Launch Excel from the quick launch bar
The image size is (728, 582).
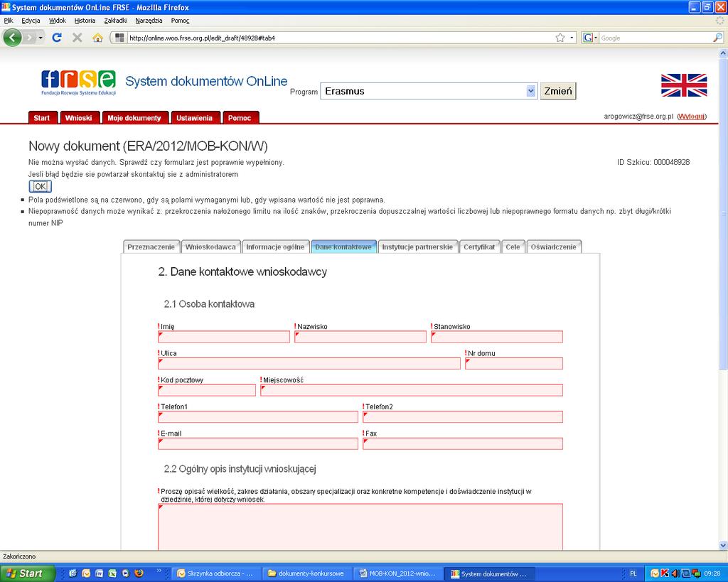point(112,573)
